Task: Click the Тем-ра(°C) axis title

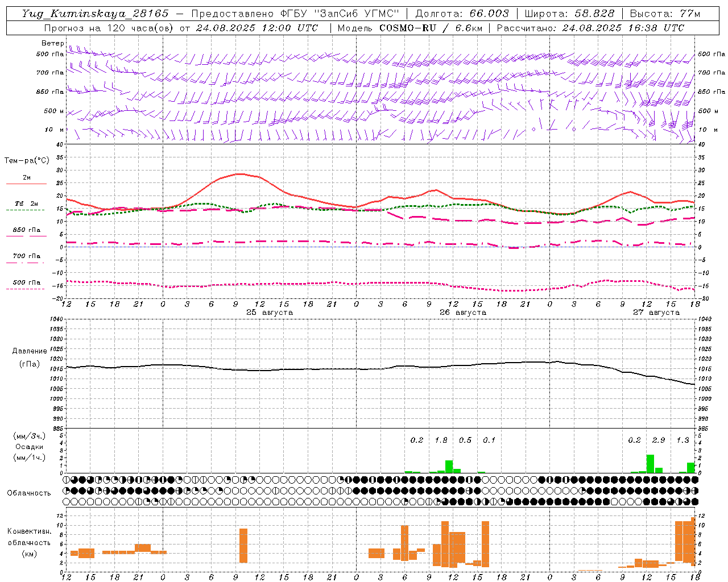Action: (27, 161)
